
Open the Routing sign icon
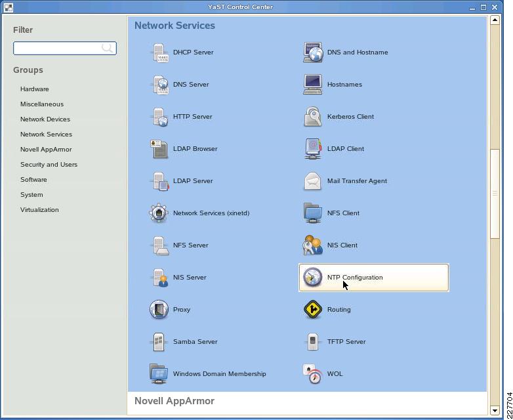[x=313, y=309]
